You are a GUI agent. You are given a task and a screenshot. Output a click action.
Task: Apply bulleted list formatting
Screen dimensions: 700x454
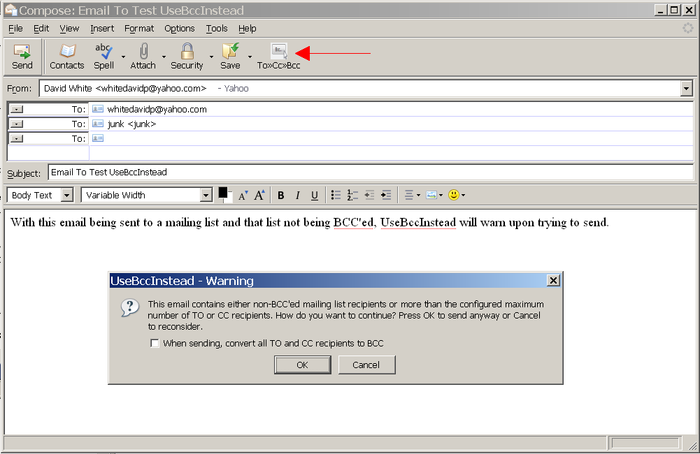click(336, 195)
